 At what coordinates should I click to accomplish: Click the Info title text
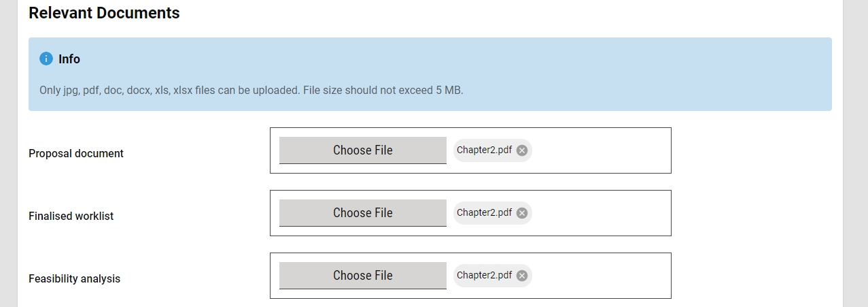tap(69, 59)
